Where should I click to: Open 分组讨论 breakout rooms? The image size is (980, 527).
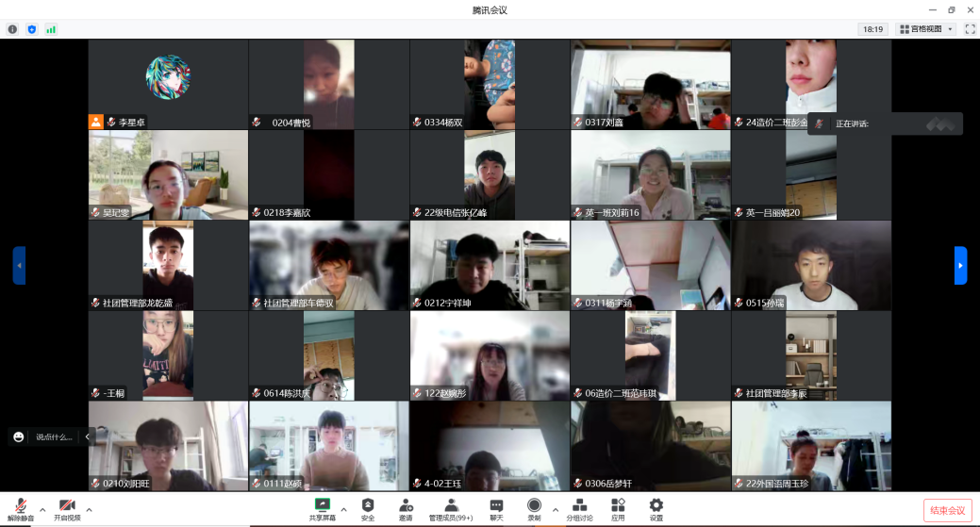[x=579, y=509]
